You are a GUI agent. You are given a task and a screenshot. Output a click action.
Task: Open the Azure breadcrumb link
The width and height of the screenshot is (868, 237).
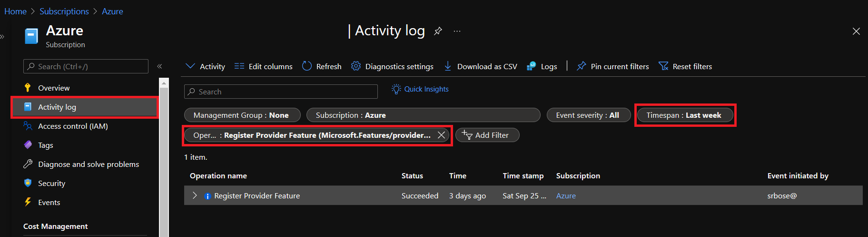(x=112, y=11)
